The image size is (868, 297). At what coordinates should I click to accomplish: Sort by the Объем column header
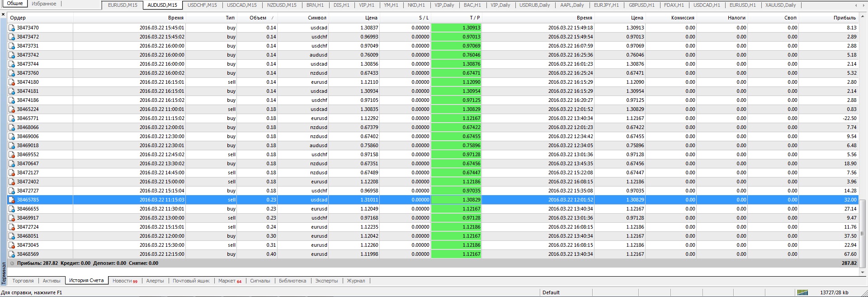pos(257,18)
